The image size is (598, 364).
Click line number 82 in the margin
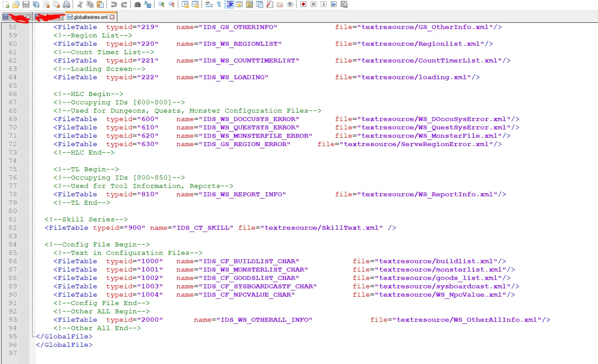click(x=13, y=228)
